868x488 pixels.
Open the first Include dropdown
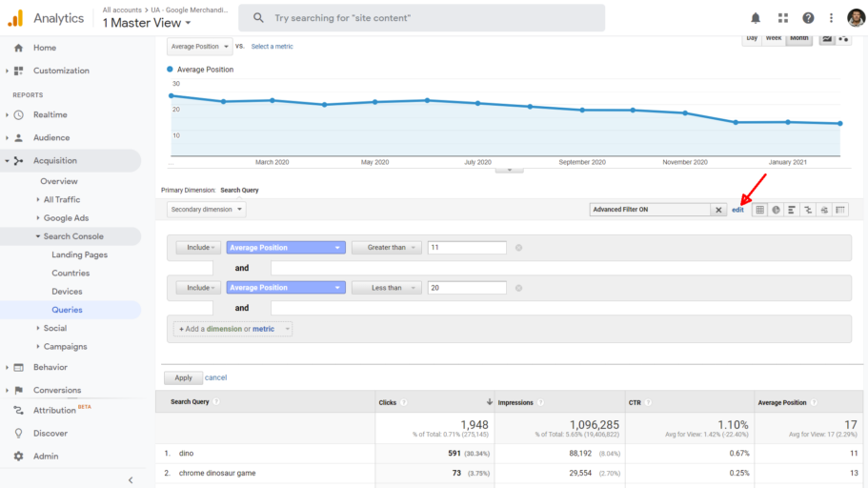pos(199,248)
